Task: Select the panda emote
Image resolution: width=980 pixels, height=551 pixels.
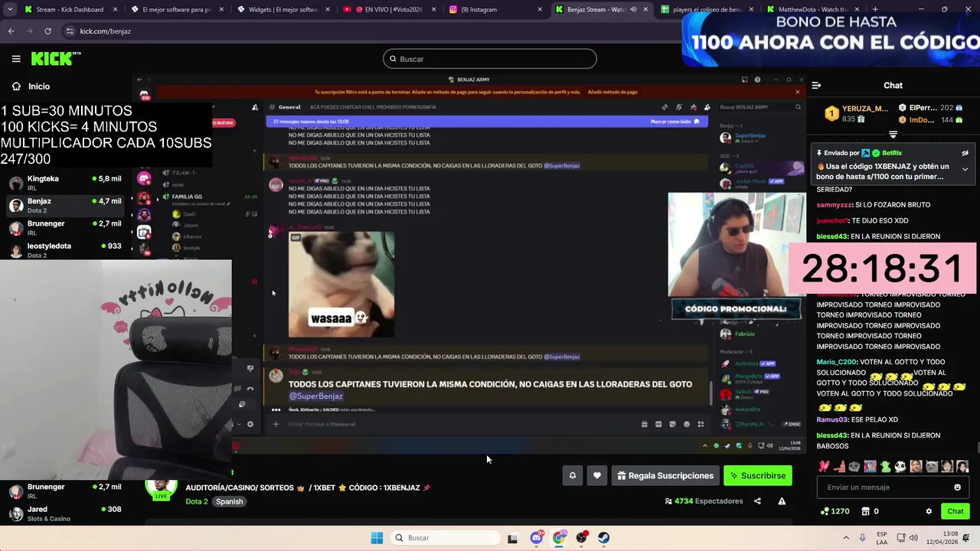Action: click(x=900, y=466)
